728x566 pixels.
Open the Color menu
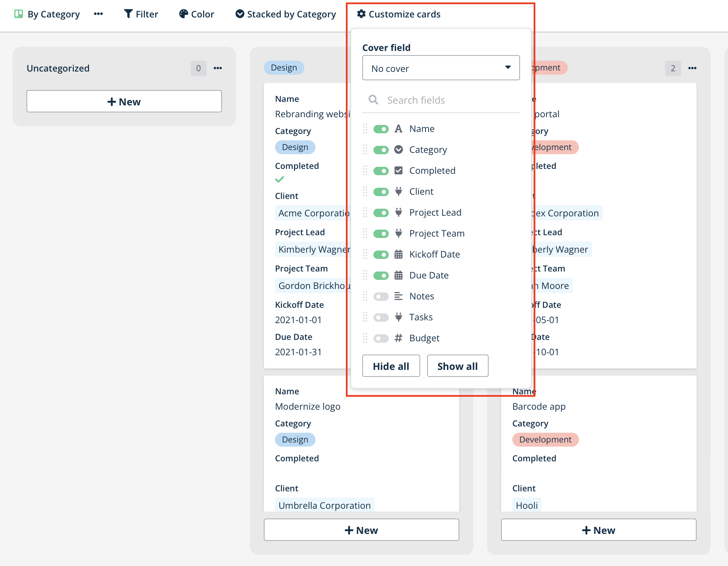pyautogui.click(x=196, y=14)
